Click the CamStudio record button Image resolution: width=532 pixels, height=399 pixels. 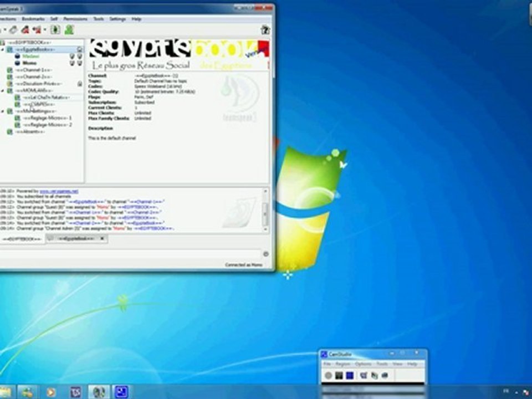point(328,376)
